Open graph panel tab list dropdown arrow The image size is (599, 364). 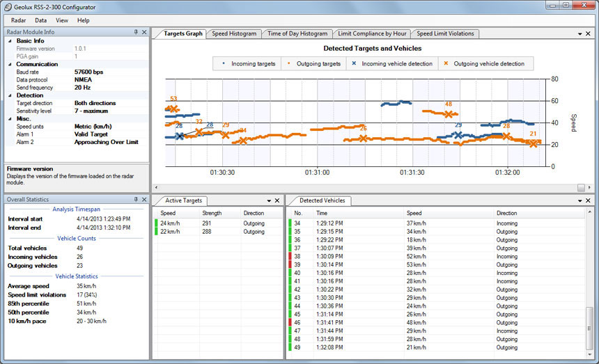pyautogui.click(x=579, y=33)
